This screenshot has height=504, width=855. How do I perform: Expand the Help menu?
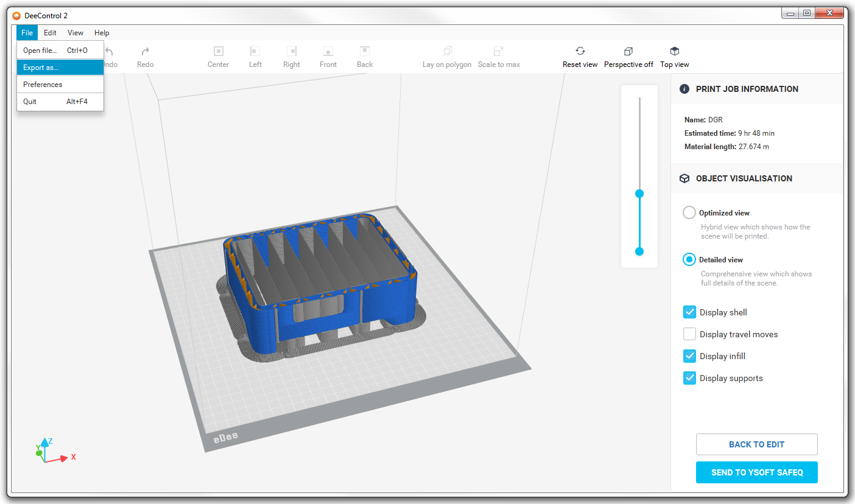pos(102,33)
